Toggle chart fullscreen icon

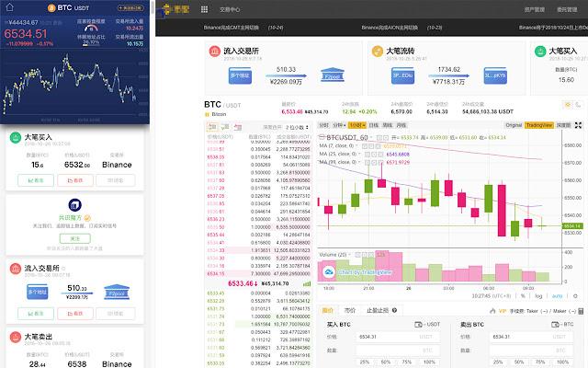point(578,125)
